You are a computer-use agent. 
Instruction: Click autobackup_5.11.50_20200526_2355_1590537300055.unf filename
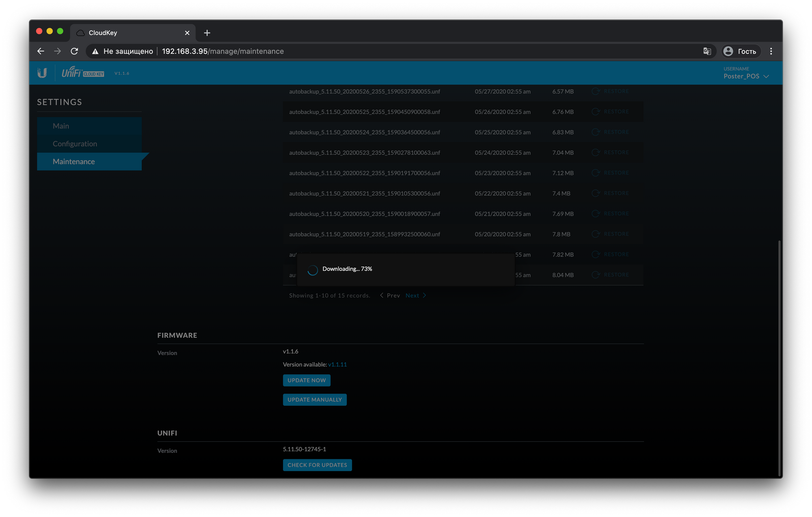click(x=365, y=92)
